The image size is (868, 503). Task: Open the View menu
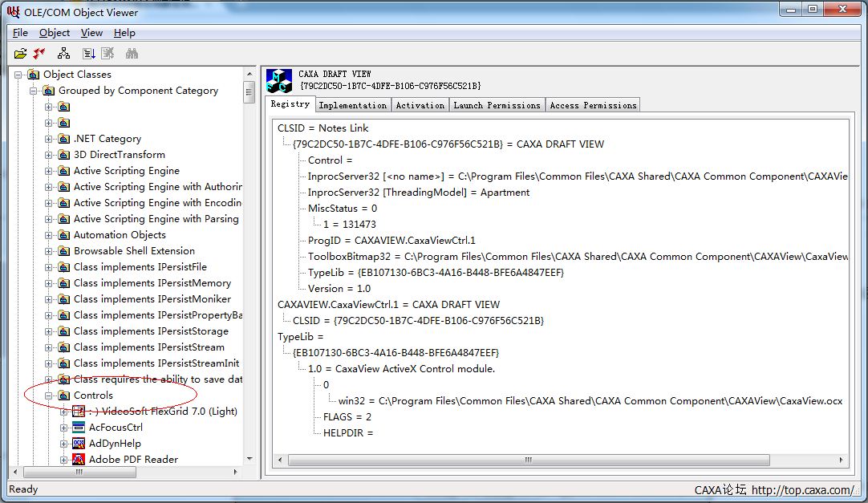tap(91, 33)
